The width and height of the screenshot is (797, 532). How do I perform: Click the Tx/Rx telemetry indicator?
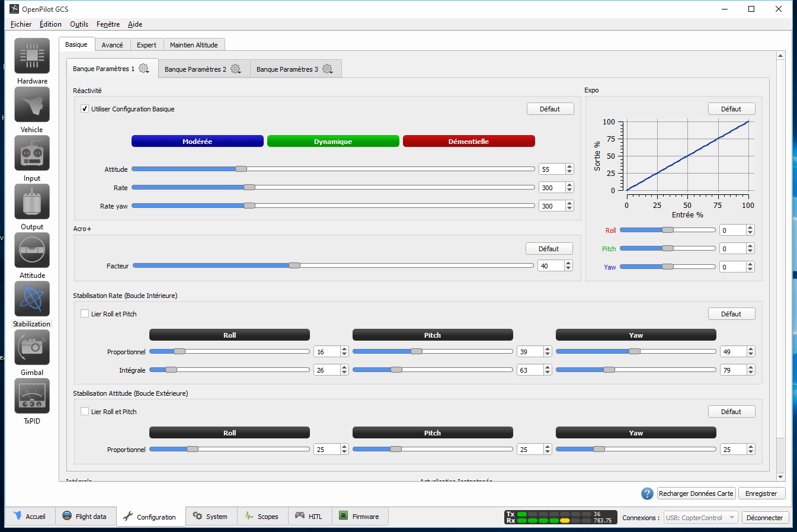coord(561,517)
